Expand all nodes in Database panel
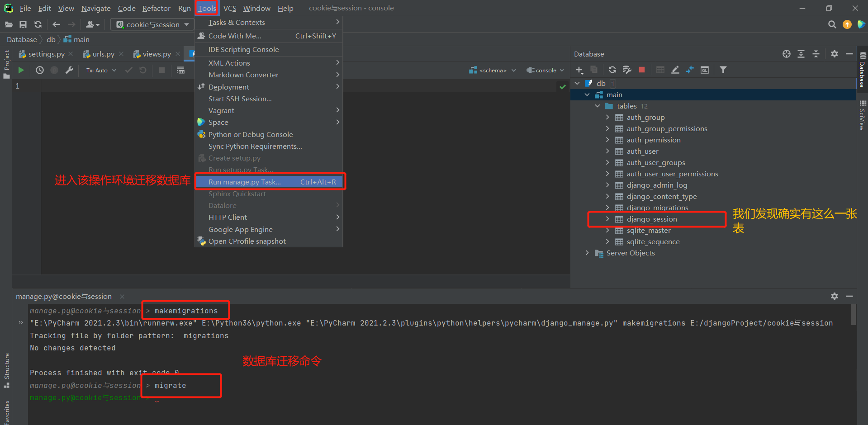 801,54
